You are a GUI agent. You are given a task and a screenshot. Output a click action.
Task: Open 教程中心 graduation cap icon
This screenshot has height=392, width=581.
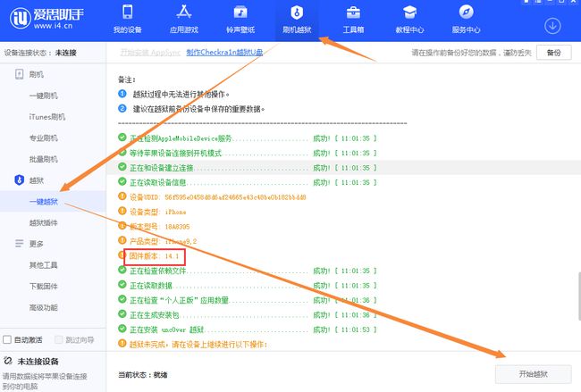[409, 13]
